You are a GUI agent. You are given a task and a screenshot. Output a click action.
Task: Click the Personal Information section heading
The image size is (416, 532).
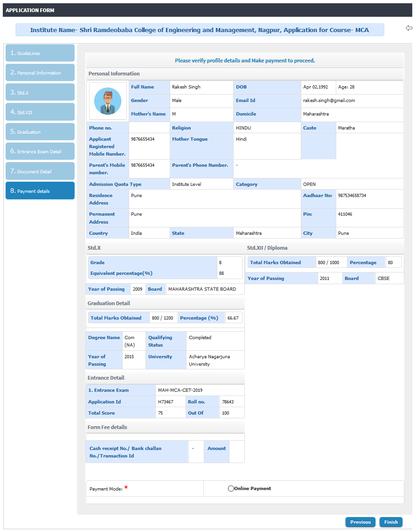(114, 74)
